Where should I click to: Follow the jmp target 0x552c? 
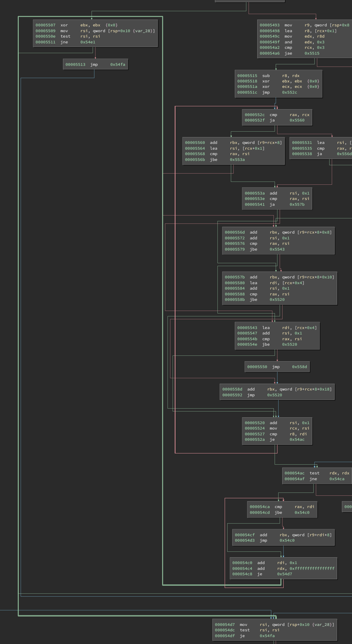coord(289,92)
